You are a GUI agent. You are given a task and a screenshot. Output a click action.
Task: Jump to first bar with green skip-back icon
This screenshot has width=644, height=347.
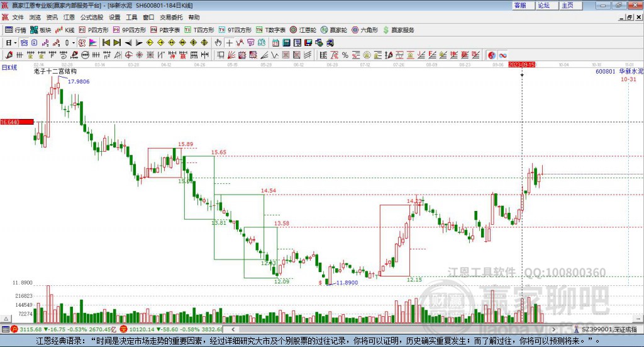click(x=106, y=43)
